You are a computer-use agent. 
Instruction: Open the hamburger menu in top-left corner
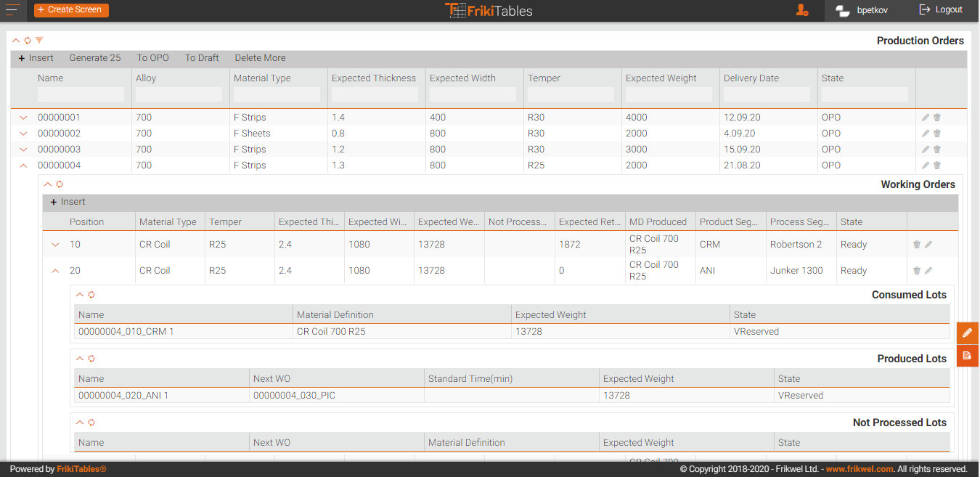[x=13, y=10]
